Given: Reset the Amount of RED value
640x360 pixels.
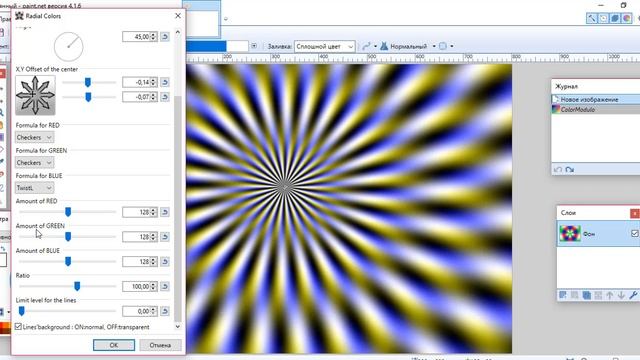Looking at the screenshot, I should click(x=165, y=212).
